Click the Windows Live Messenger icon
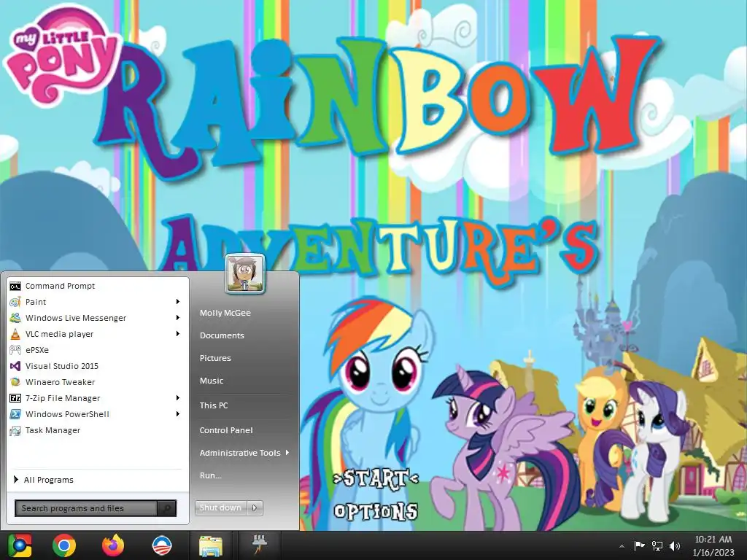 pos(15,318)
